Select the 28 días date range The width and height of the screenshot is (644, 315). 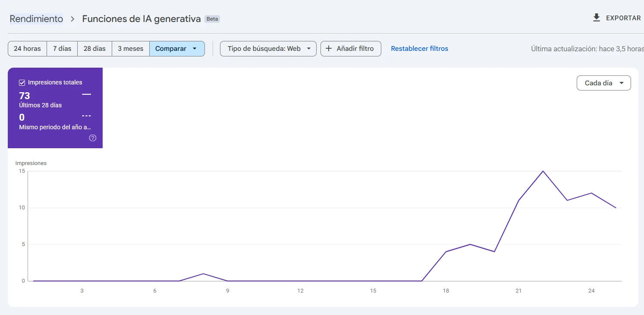pos(94,49)
